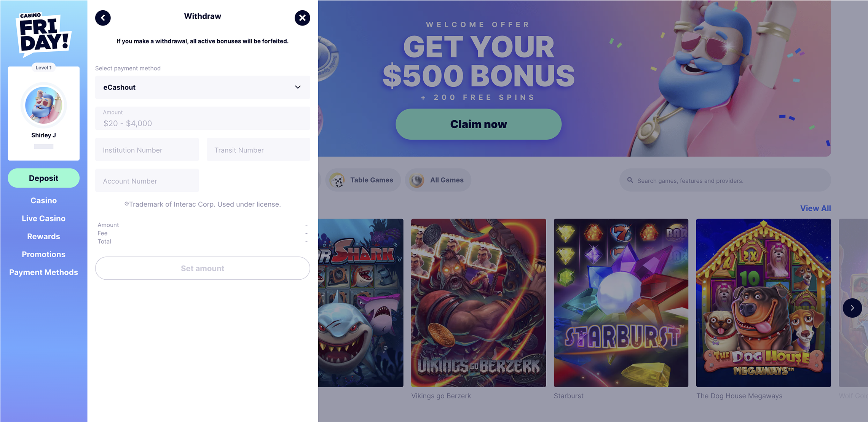Go to the Live Casino section
The height and width of the screenshot is (422, 868).
point(44,218)
